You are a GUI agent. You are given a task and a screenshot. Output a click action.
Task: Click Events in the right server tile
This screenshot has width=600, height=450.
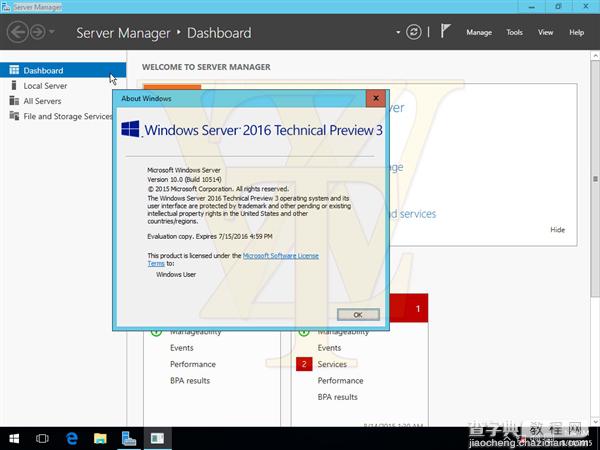click(x=329, y=348)
